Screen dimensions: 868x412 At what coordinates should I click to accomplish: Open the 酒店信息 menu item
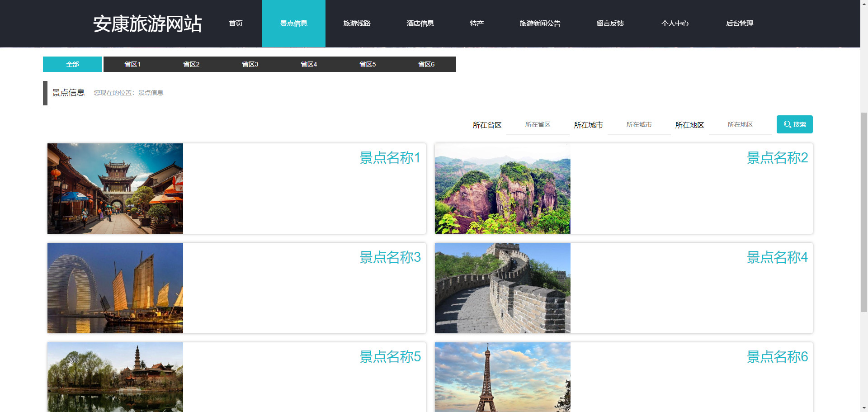point(420,24)
